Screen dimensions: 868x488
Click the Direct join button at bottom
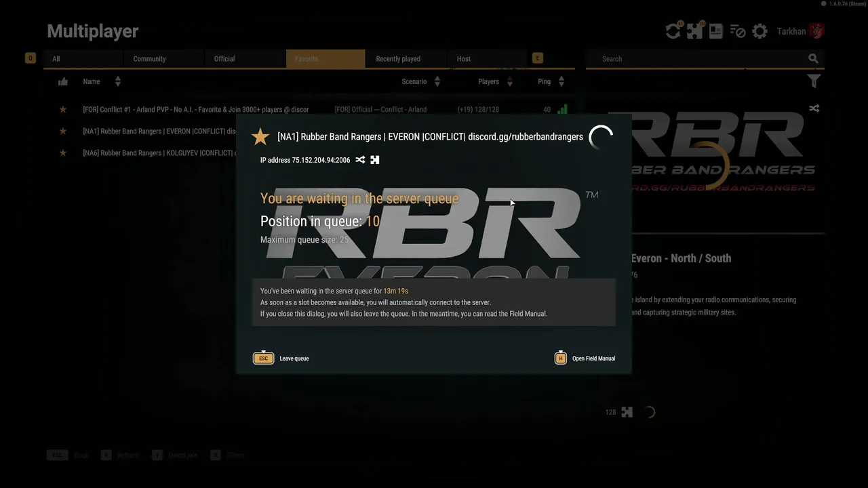click(x=175, y=455)
